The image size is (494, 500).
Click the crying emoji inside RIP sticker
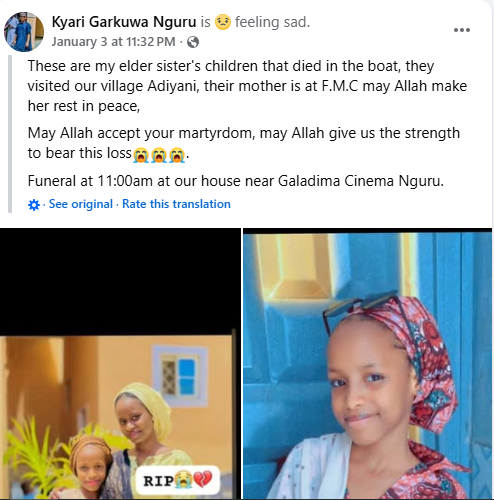(x=183, y=480)
